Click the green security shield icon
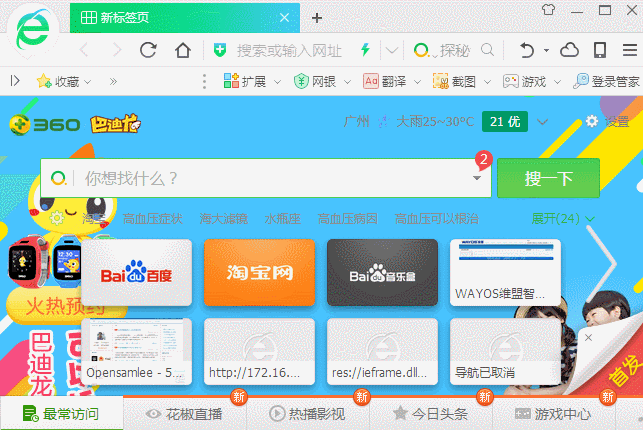The height and width of the screenshot is (430, 643). coord(220,50)
